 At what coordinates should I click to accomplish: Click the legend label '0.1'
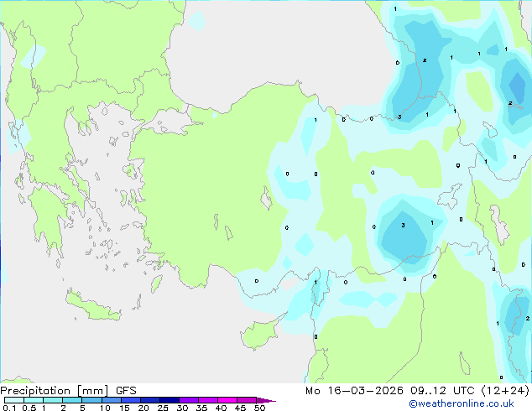(x=9, y=408)
